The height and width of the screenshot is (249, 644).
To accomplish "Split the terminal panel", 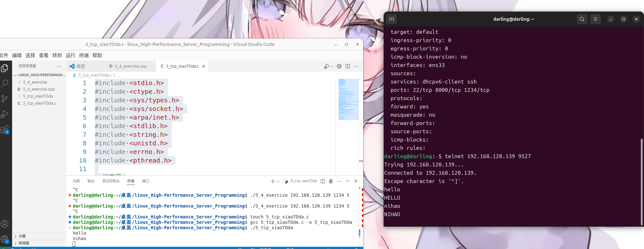I will coord(323,181).
